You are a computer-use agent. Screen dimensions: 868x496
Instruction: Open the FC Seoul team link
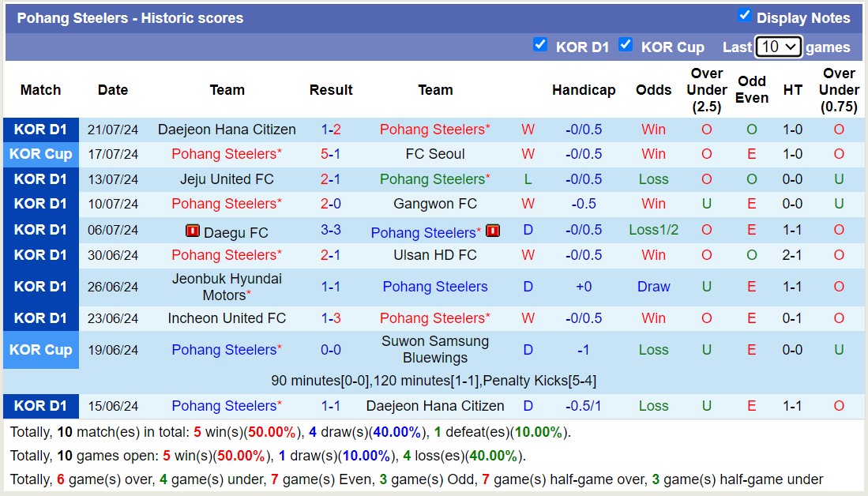click(435, 154)
